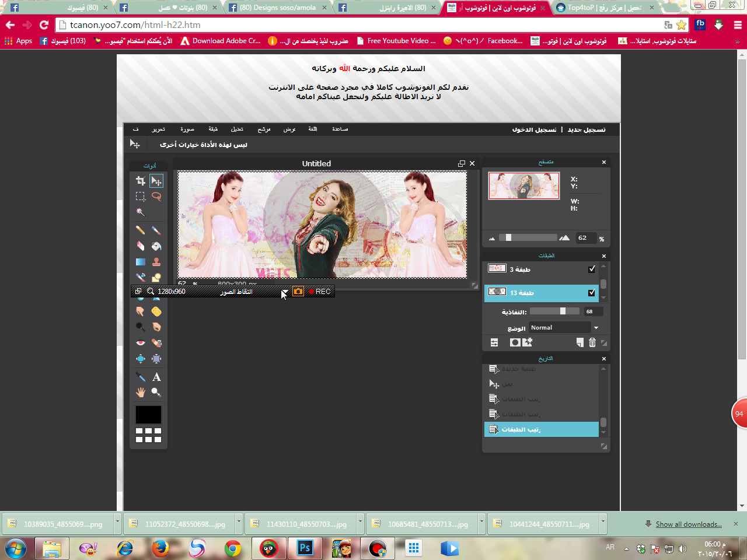The image size is (747, 560).
Task: Toggle visibility of layer طبقة 3
Action: [592, 269]
